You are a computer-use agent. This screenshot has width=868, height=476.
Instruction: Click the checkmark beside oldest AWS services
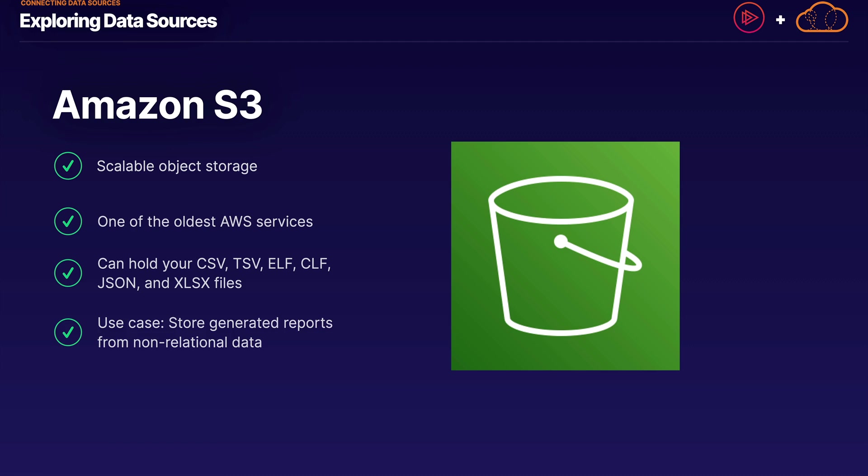click(x=68, y=221)
